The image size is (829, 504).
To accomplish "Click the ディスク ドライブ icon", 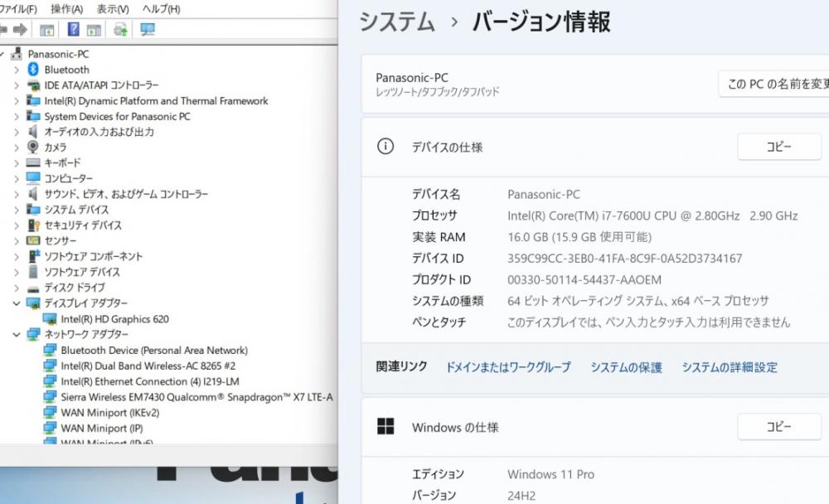I will tap(33, 288).
